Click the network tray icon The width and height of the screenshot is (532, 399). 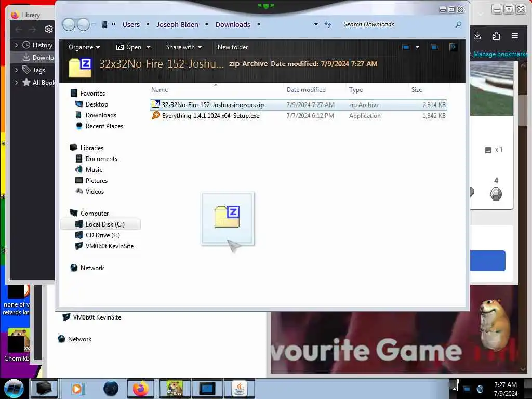pyautogui.click(x=467, y=389)
